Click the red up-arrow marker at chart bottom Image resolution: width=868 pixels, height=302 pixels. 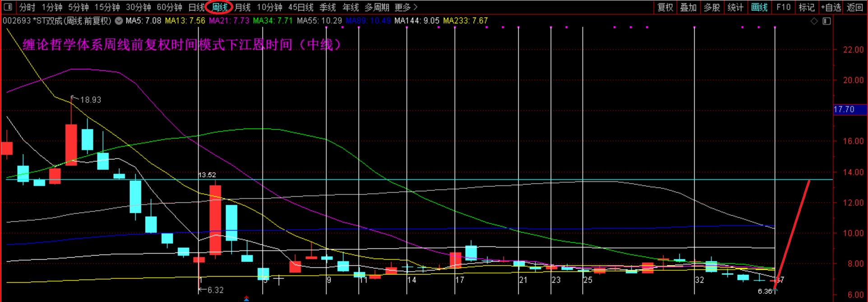[246, 298]
